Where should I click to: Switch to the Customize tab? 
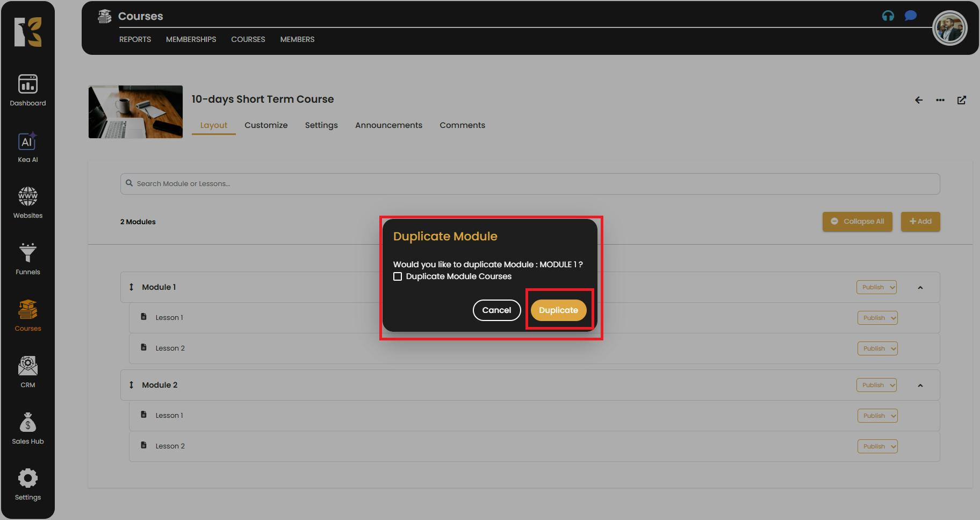tap(266, 125)
